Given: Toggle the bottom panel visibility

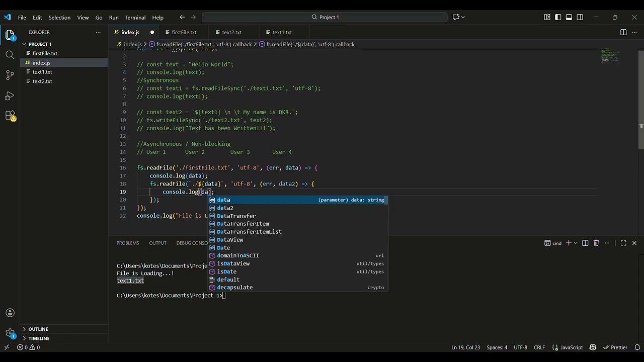Looking at the screenshot, I should pyautogui.click(x=569, y=17).
